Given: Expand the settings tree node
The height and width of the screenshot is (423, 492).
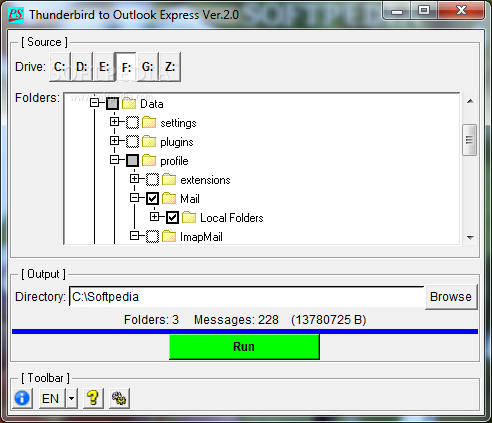Looking at the screenshot, I should [x=114, y=122].
